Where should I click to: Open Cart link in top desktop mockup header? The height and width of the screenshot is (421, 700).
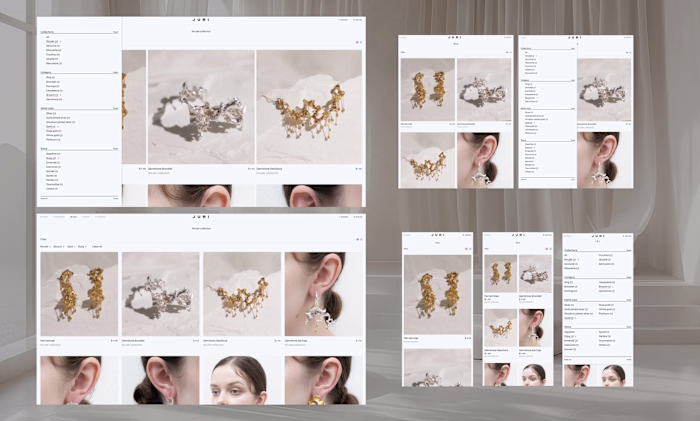point(358,20)
